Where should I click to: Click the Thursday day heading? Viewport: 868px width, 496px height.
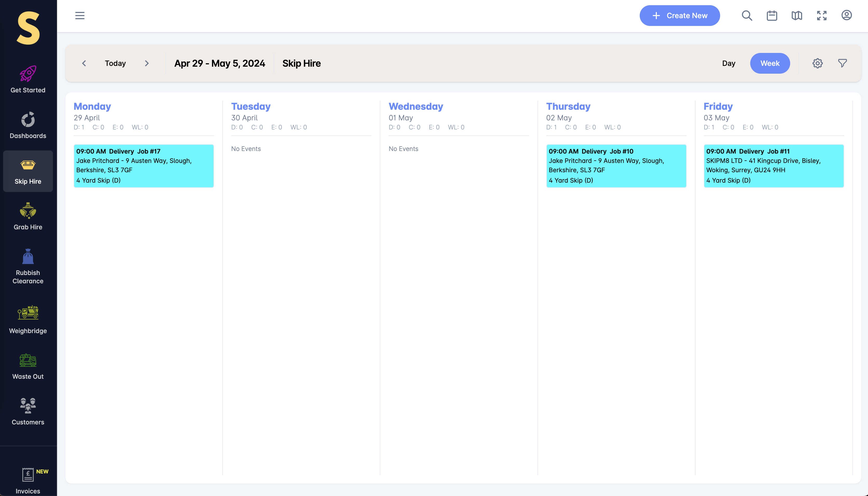pos(568,106)
